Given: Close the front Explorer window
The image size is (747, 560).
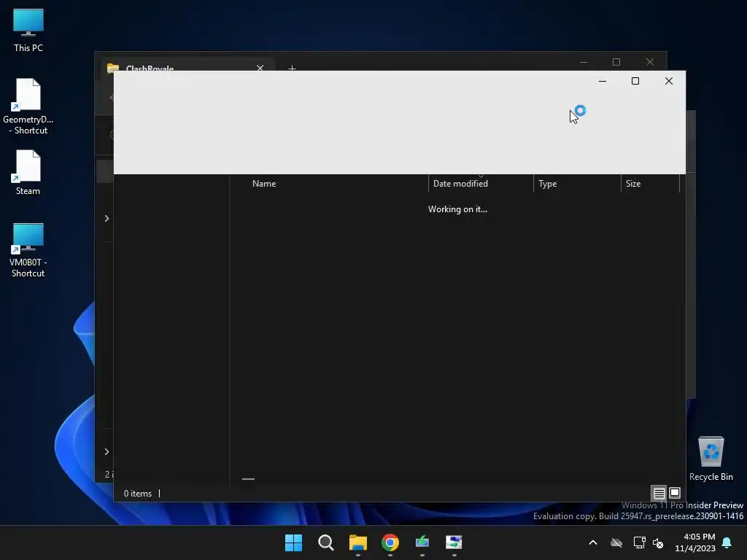Looking at the screenshot, I should tap(669, 81).
